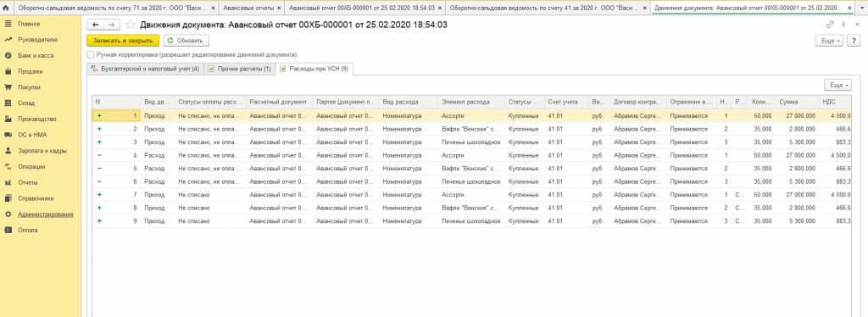Close the document movements form

tap(858, 25)
